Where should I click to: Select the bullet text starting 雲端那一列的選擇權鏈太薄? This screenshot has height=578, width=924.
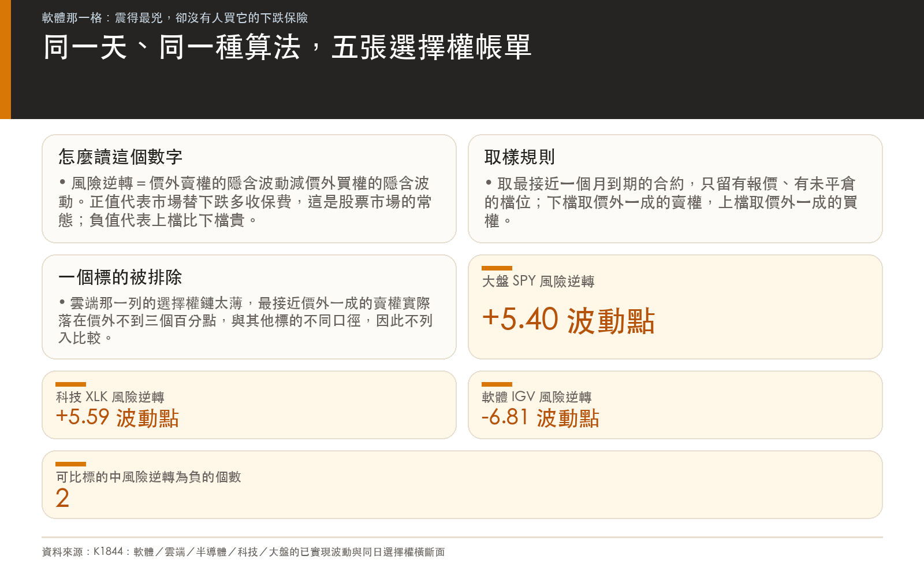click(x=245, y=320)
